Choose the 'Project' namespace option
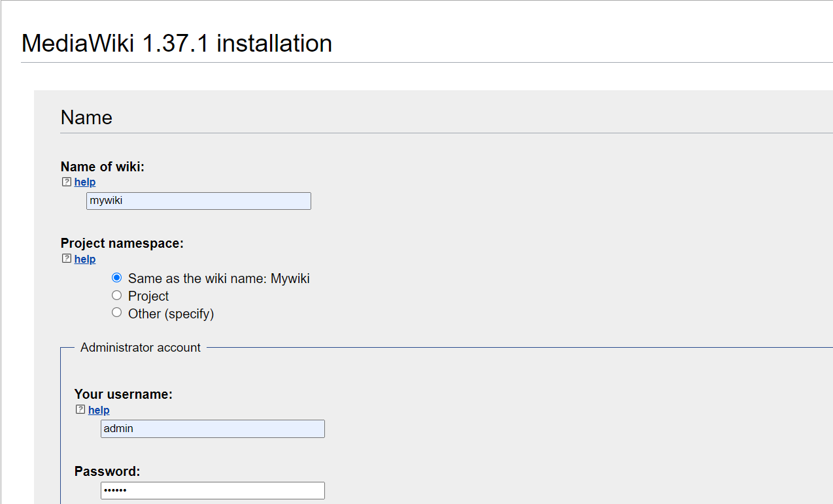 (116, 295)
